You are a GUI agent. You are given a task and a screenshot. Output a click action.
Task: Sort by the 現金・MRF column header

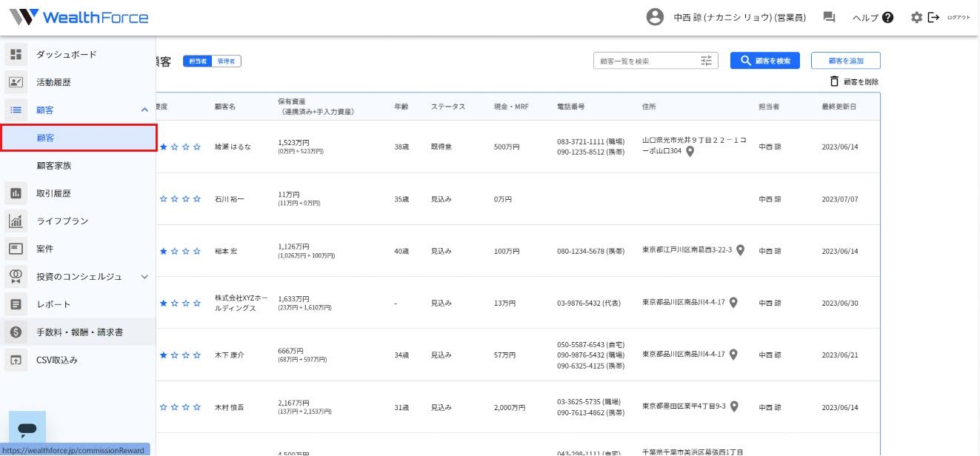point(511,107)
